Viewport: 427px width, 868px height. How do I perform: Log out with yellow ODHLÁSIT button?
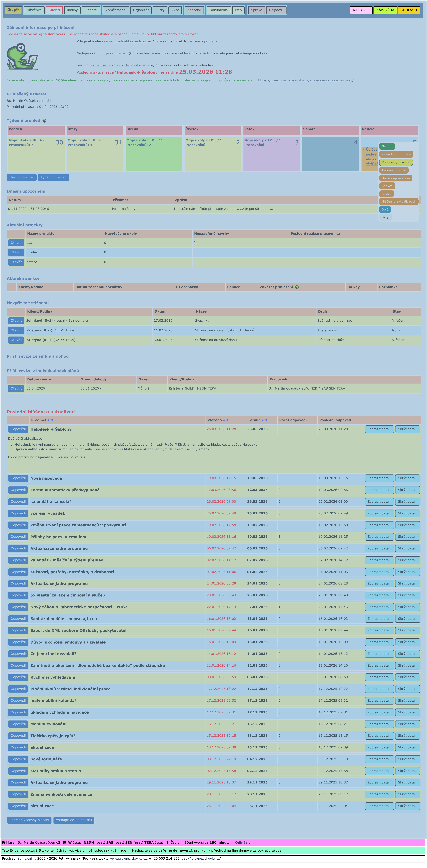409,10
